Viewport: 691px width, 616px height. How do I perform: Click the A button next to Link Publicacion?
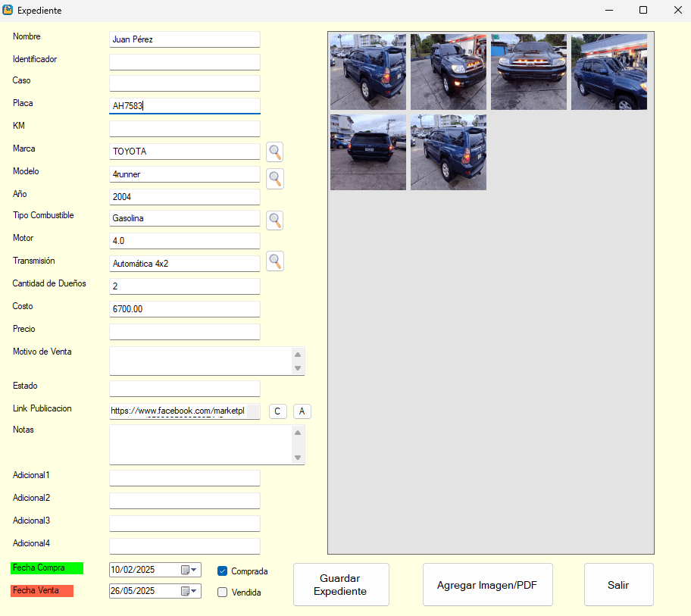pyautogui.click(x=302, y=411)
